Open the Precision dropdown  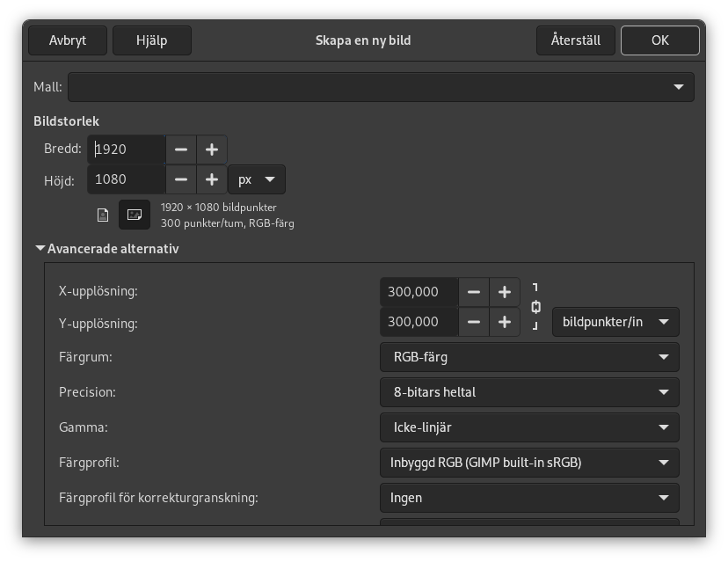tap(529, 392)
